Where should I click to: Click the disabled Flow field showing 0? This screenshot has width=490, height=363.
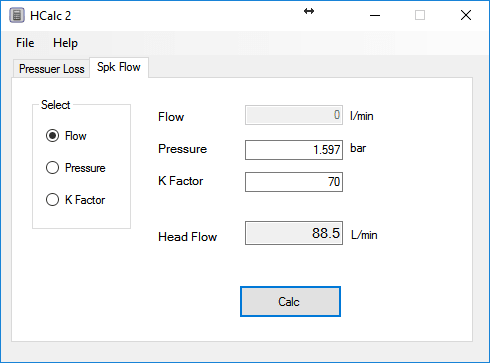[294, 115]
